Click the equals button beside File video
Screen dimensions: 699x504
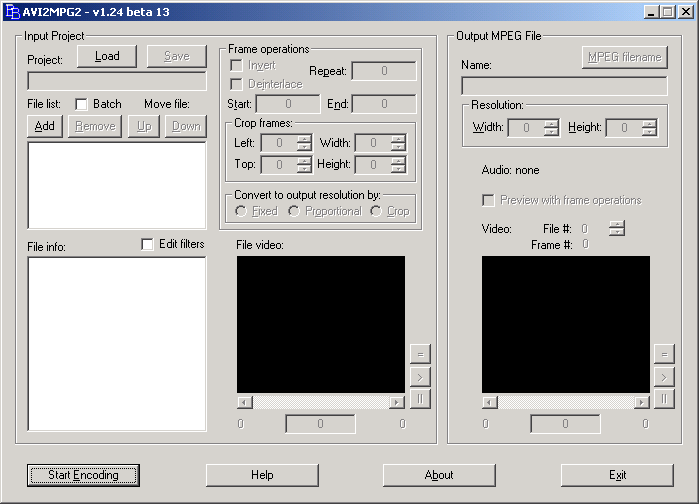click(x=420, y=353)
